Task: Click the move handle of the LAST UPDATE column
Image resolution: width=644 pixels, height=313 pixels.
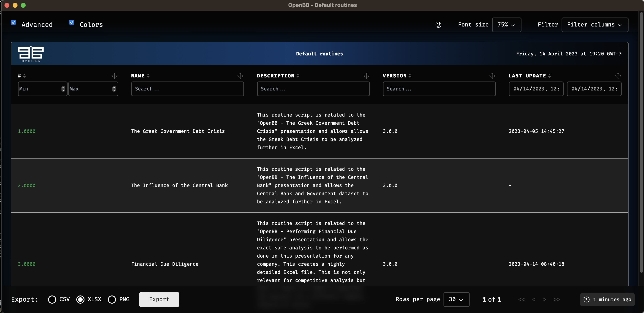Action: [618, 76]
